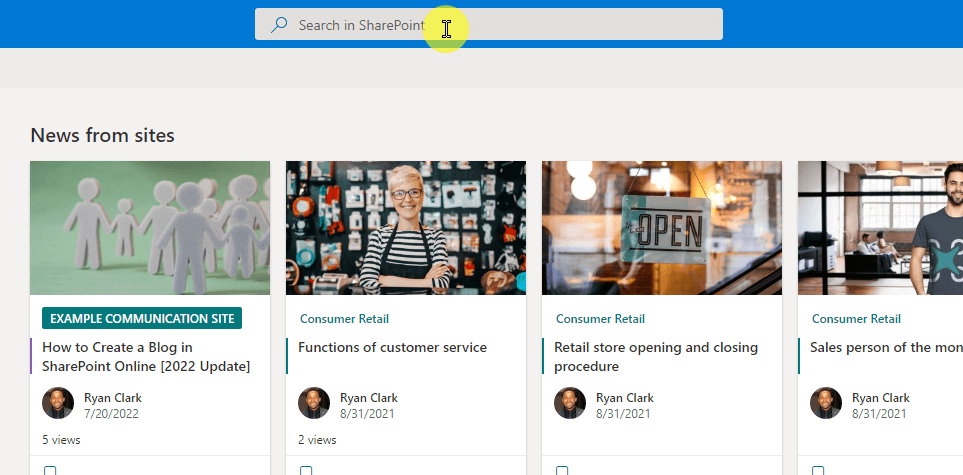This screenshot has width=963, height=475.
Task: Click Ryan Clark name on Sales person card
Action: [881, 398]
